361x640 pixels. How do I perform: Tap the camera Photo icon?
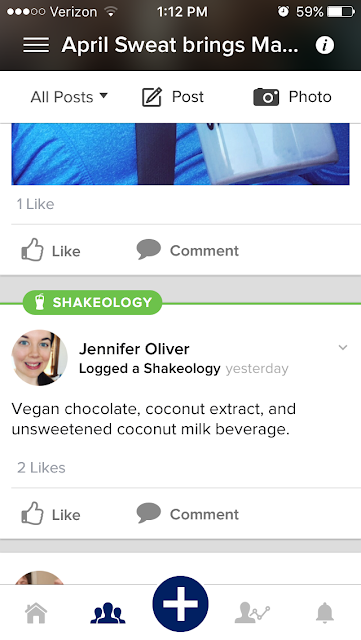[266, 97]
